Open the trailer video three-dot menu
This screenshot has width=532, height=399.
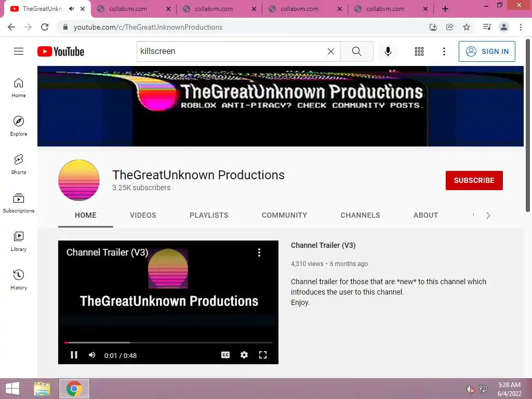259,252
